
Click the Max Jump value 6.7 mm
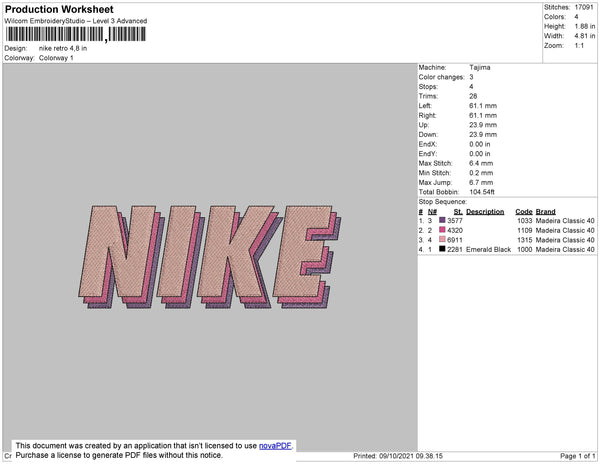(x=481, y=182)
